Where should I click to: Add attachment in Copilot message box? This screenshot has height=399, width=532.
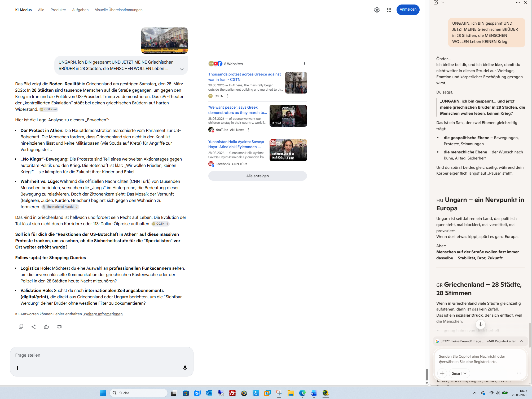(442, 373)
